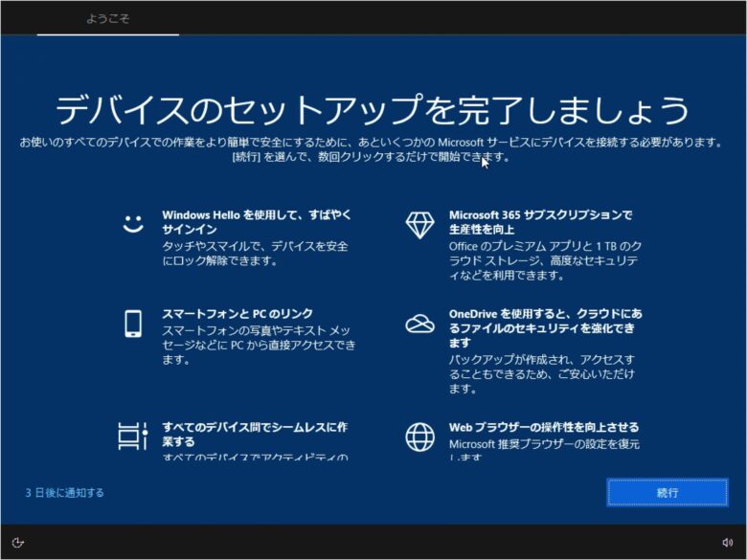
Task: Click the Windows Hello smiley icon
Action: click(x=133, y=223)
